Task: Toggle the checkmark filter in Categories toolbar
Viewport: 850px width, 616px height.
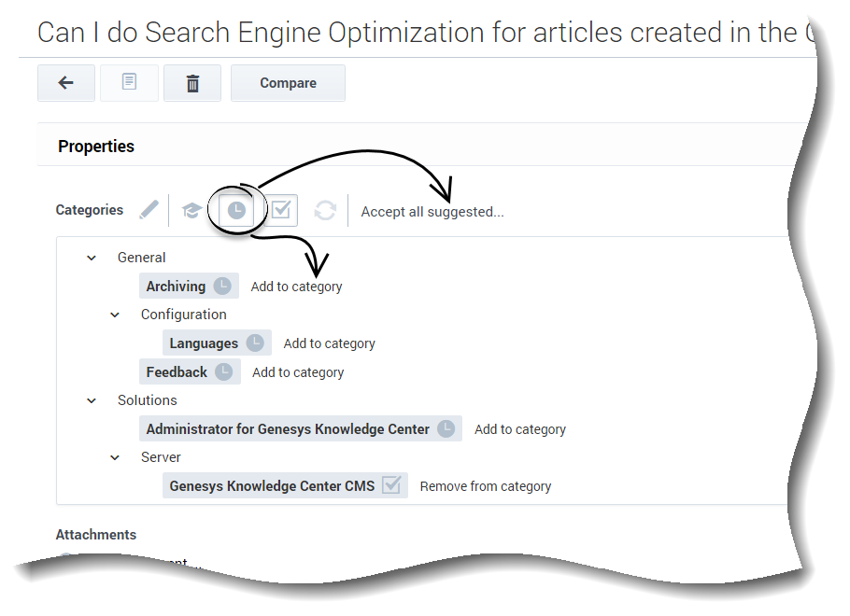Action: pyautogui.click(x=281, y=211)
